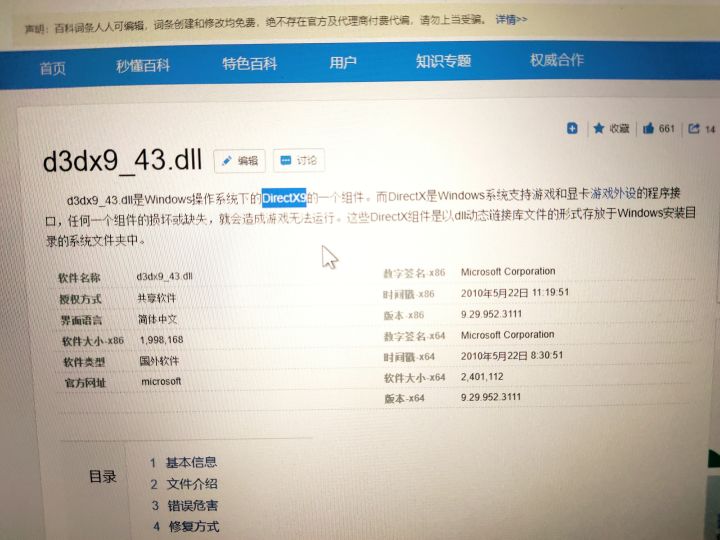Screen dimensions: 720x540
Task: Click the highlighted DirectX9 link
Action: tap(284, 198)
